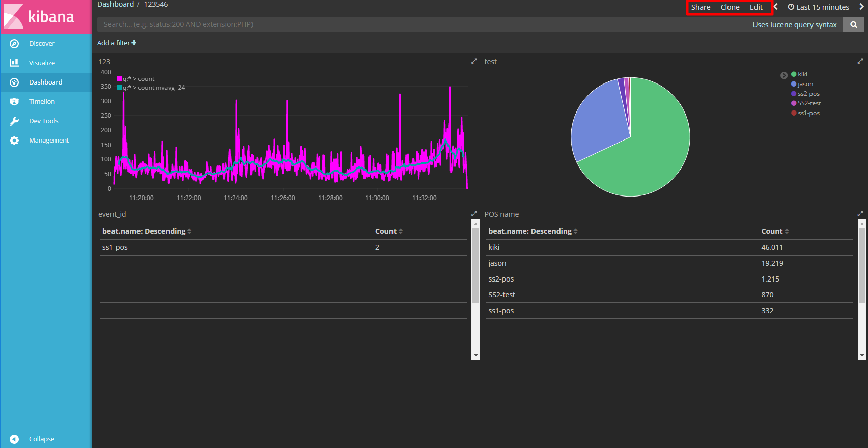Open the Management sidebar item
868x448 pixels.
point(46,141)
